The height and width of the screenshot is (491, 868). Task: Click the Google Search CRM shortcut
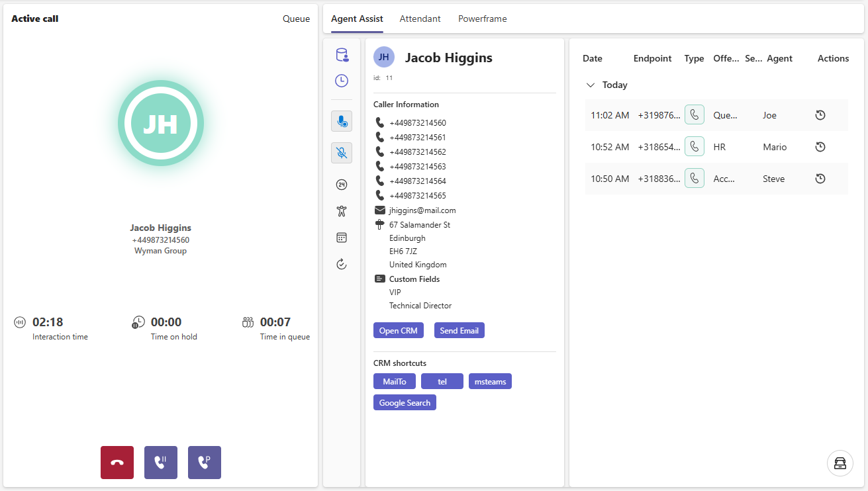pos(405,402)
